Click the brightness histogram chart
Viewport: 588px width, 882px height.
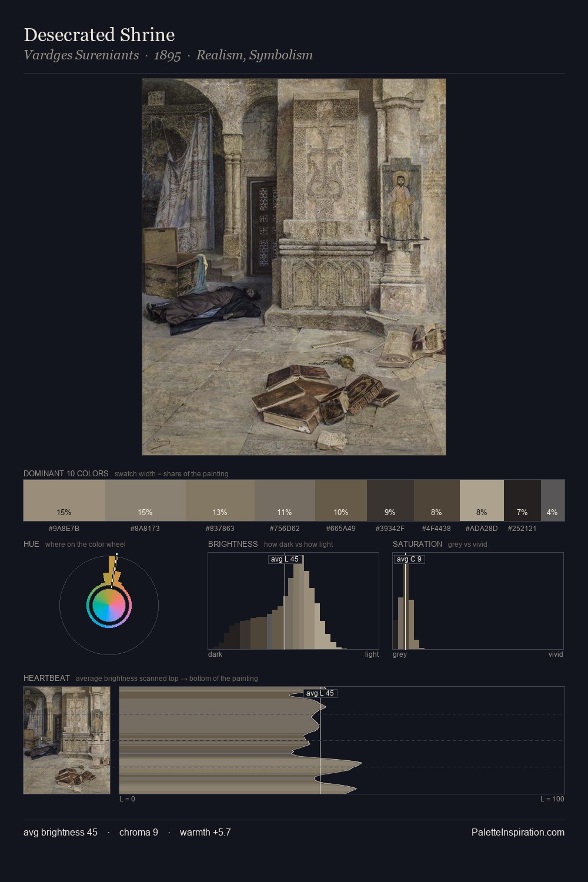tap(293, 601)
